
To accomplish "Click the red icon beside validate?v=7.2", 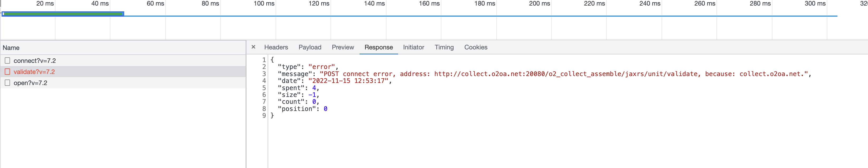I will click(7, 72).
